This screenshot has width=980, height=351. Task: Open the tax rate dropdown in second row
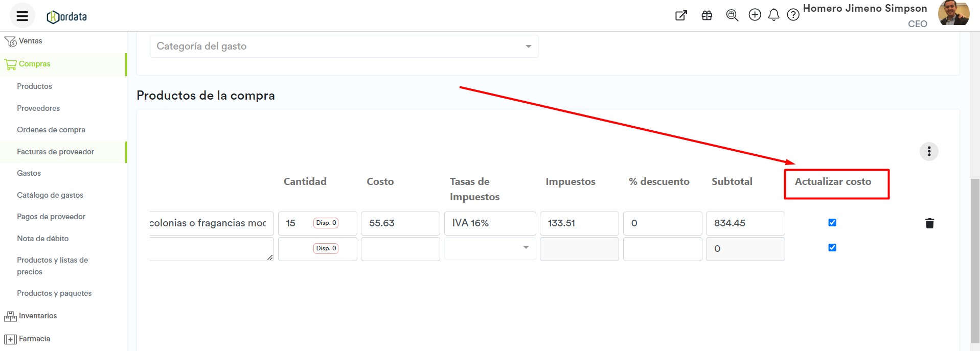point(490,248)
